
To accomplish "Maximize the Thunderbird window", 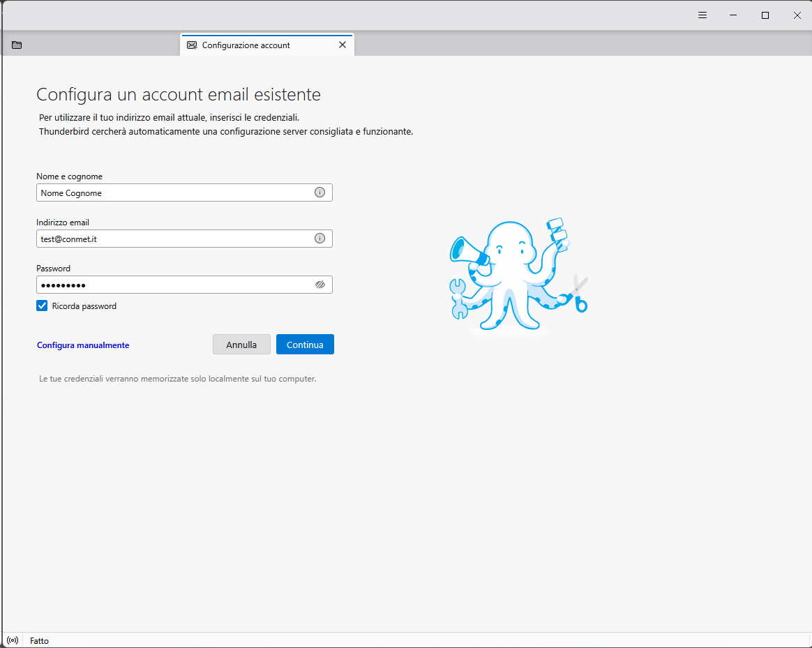I will 765,15.
